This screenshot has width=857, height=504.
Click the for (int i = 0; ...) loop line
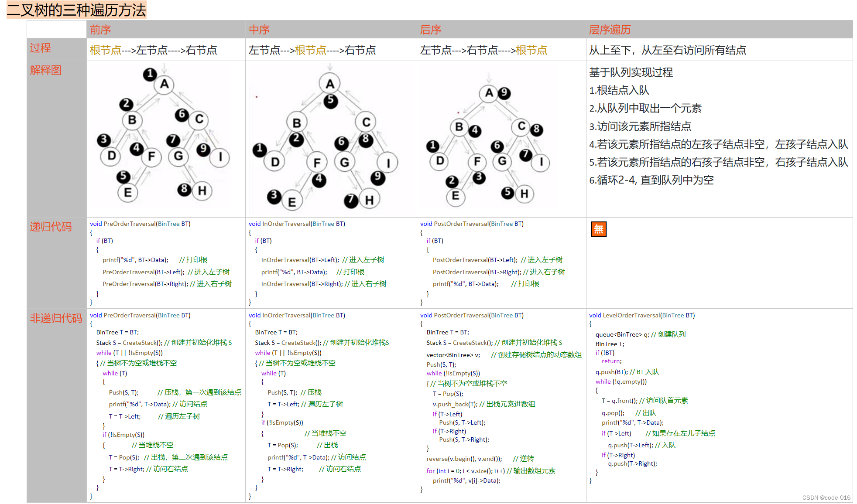pyautogui.click(x=491, y=471)
